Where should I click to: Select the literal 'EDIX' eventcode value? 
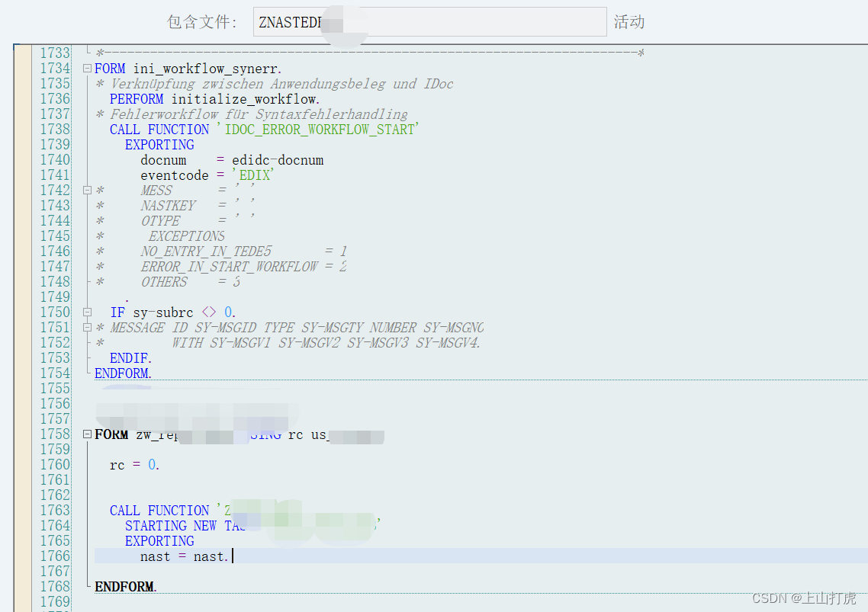coord(253,175)
